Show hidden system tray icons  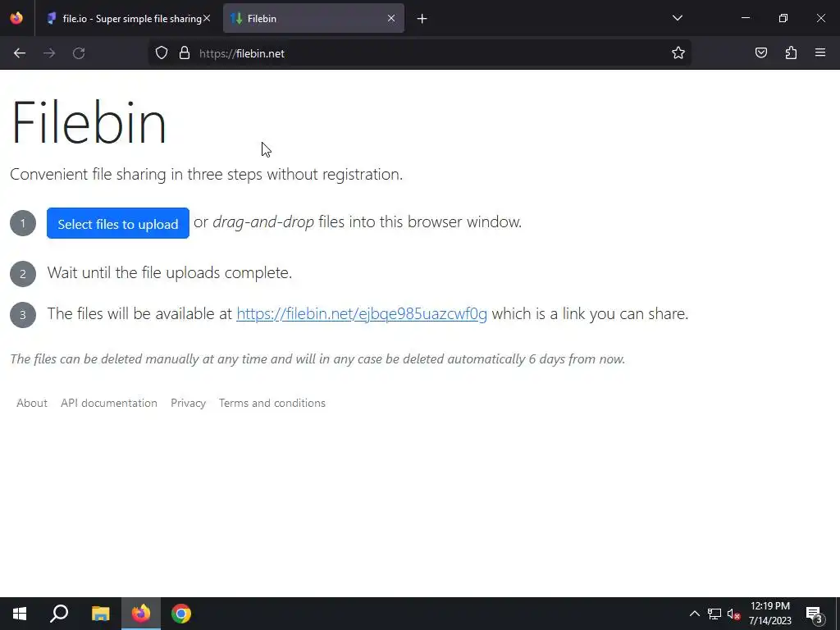[x=694, y=614]
